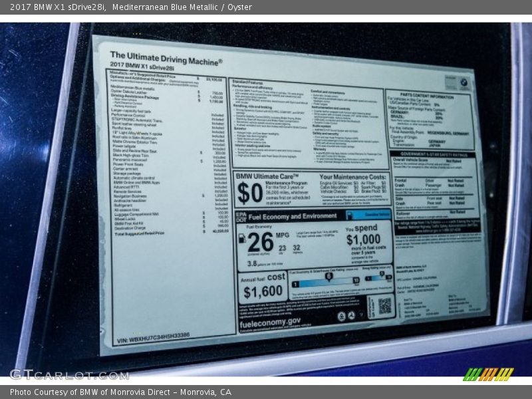Click the "fueleconomy.gov" web address
The width and height of the screenshot is (532, 399).
(270, 323)
